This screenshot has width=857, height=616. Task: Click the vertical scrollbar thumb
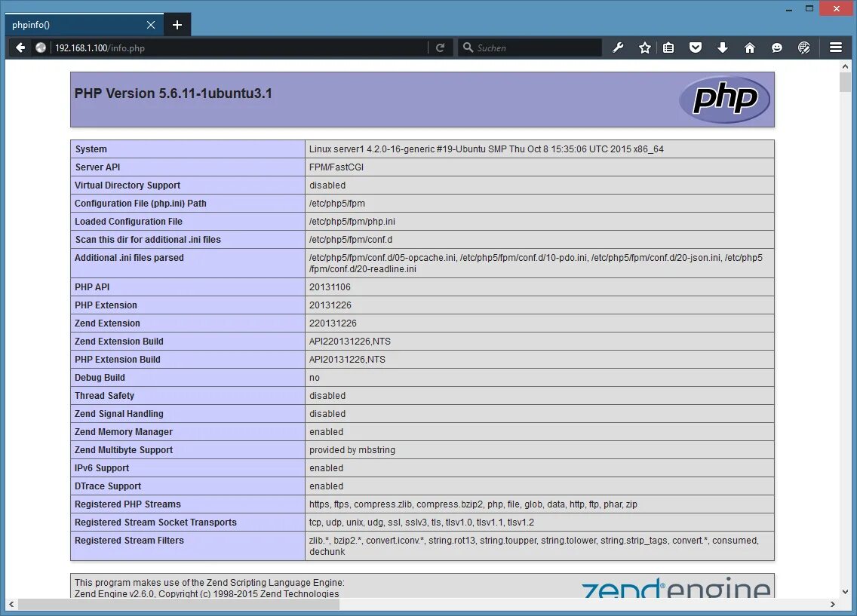coord(845,82)
